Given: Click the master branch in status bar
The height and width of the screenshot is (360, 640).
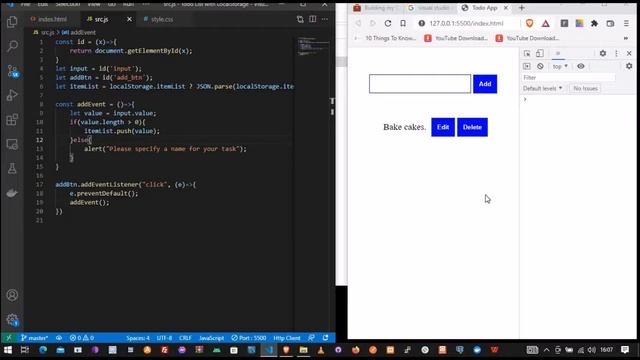Looking at the screenshot, I should point(34,338).
